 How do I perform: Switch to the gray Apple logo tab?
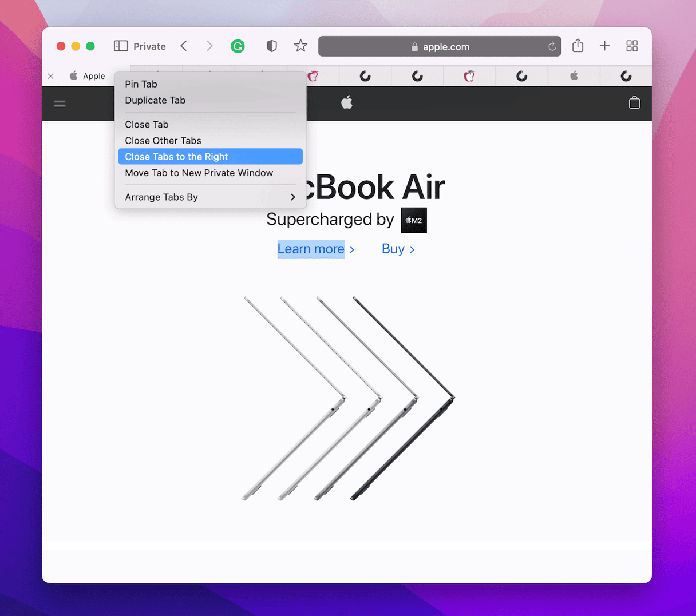click(x=574, y=76)
